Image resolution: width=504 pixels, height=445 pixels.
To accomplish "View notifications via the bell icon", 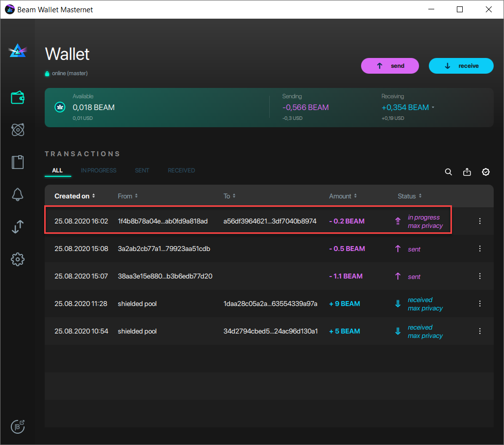I will coord(18,195).
